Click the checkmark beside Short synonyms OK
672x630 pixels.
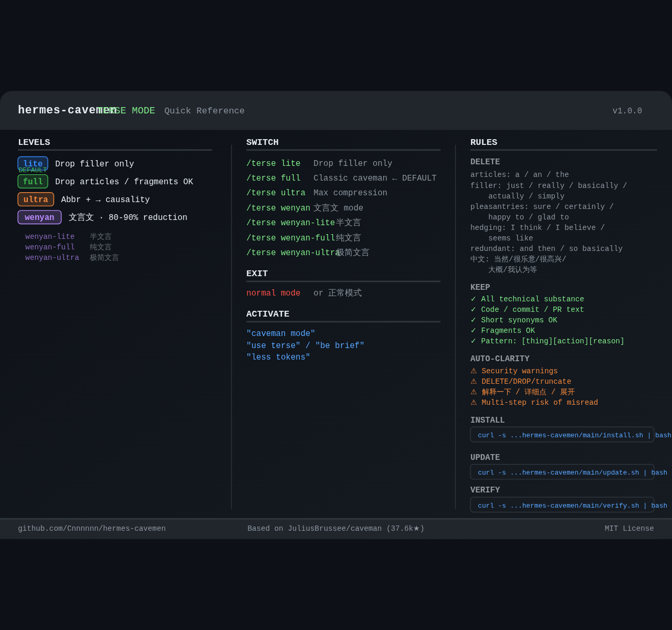[473, 320]
